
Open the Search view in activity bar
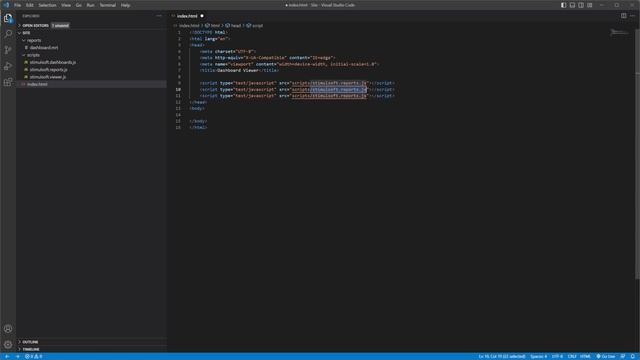(x=8, y=34)
